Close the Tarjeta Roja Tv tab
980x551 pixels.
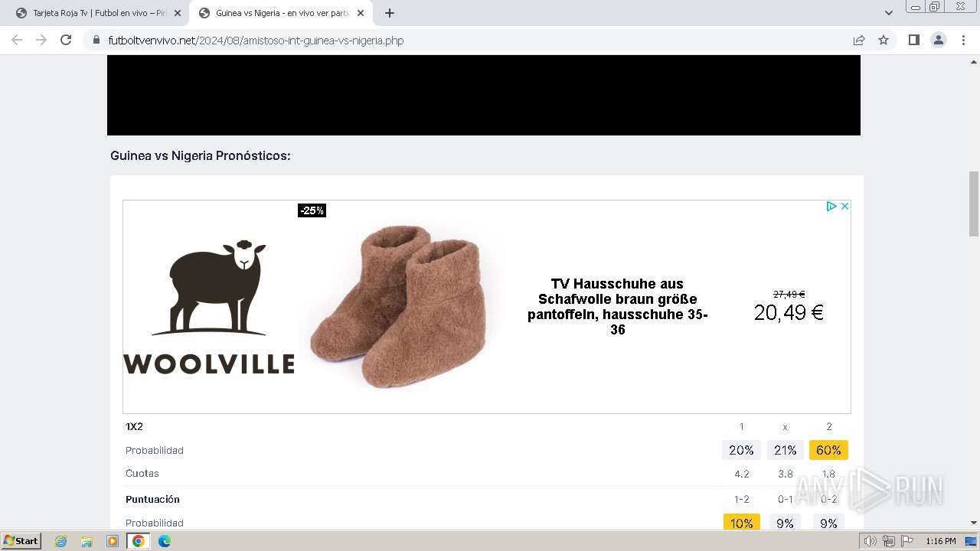(178, 13)
